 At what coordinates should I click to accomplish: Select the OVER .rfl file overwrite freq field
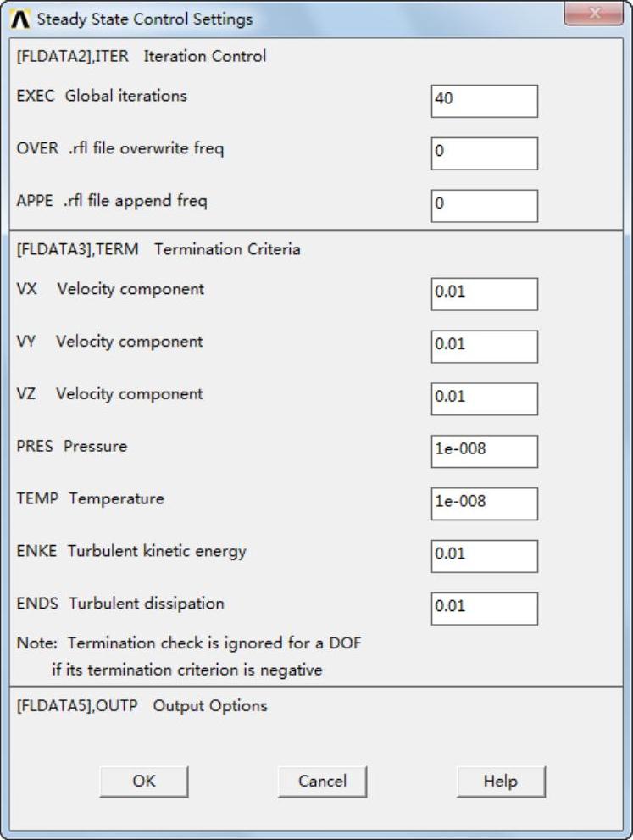pos(484,153)
